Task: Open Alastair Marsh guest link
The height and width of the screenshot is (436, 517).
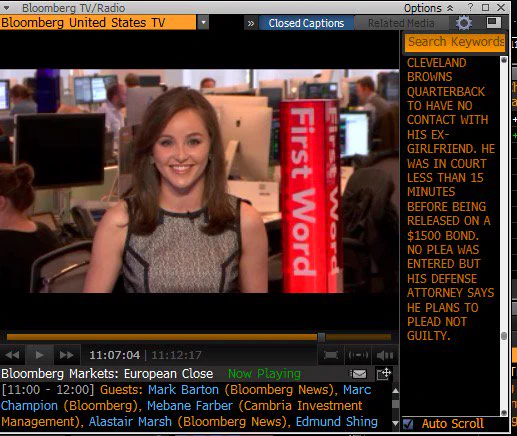Action: (130, 421)
